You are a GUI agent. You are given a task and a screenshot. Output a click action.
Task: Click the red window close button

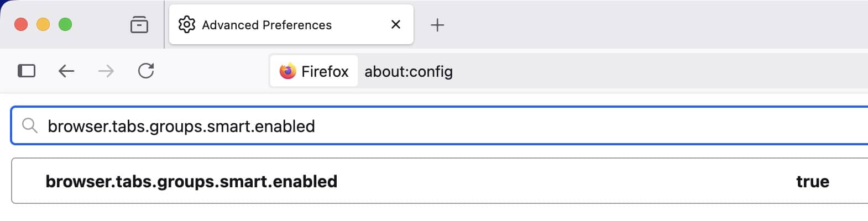coord(21,24)
